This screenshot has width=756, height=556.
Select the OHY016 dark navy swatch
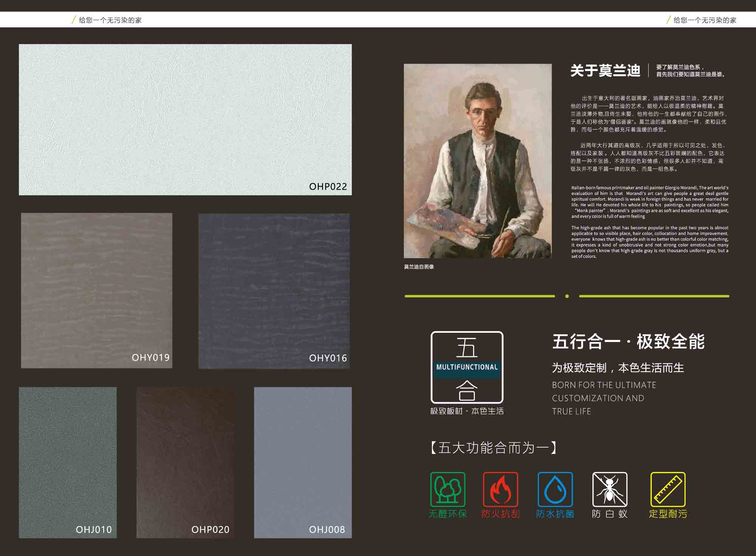274,291
